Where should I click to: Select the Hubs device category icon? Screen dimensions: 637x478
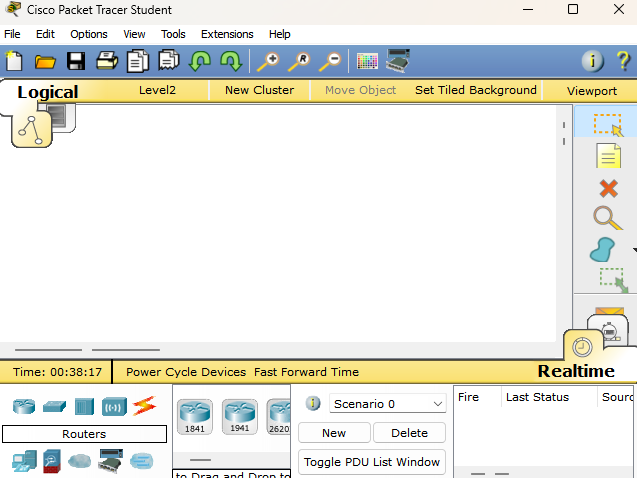click(x=84, y=406)
